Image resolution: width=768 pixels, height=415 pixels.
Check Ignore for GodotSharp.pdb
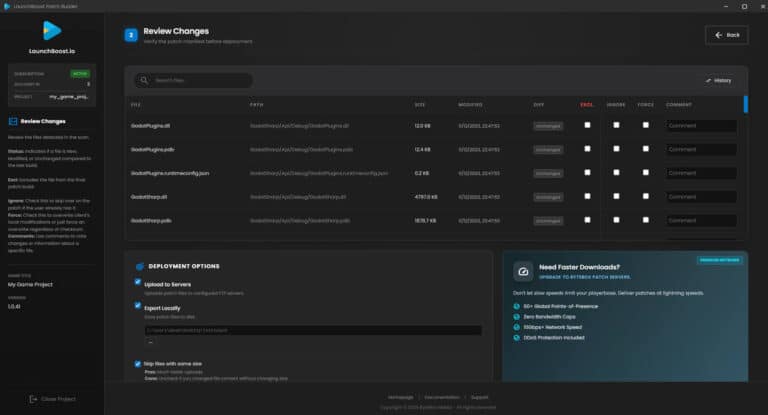(616, 220)
